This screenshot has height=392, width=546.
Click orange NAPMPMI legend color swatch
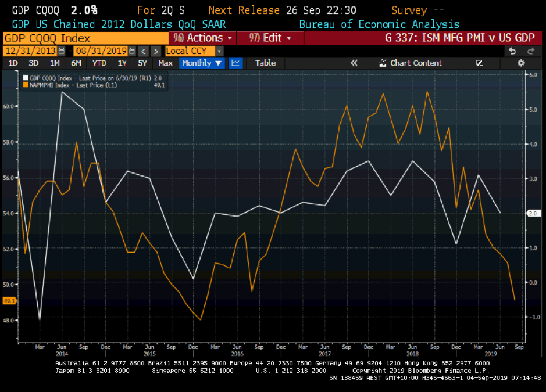pyautogui.click(x=25, y=85)
